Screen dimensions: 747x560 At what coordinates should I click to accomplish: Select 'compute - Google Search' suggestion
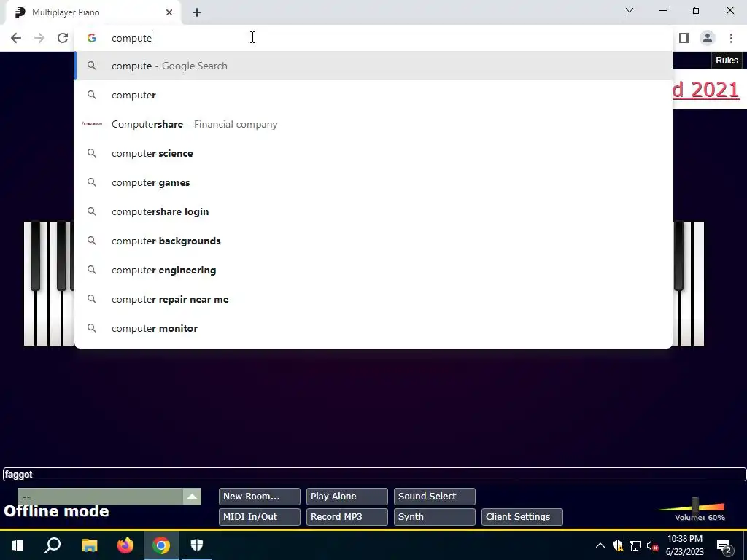click(373, 66)
